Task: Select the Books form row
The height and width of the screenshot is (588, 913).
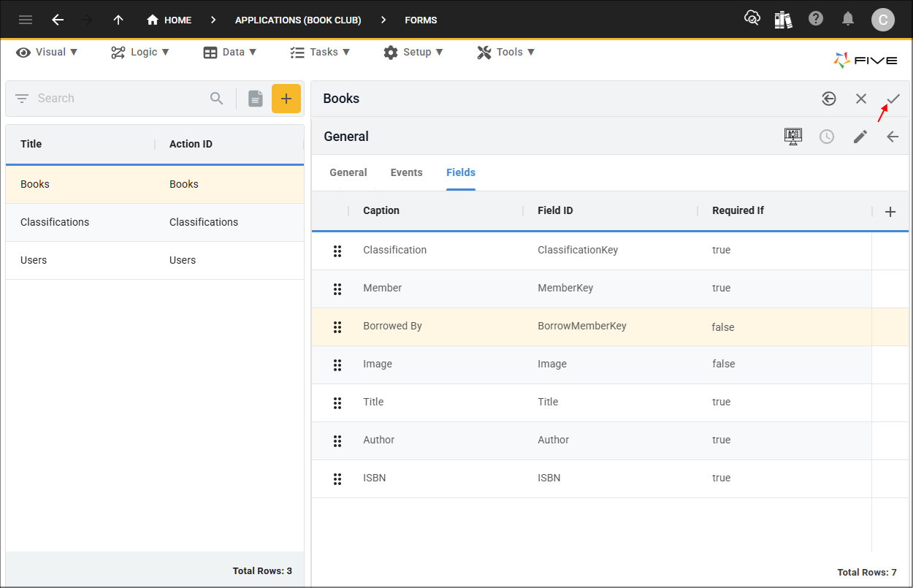Action: pyautogui.click(x=155, y=184)
